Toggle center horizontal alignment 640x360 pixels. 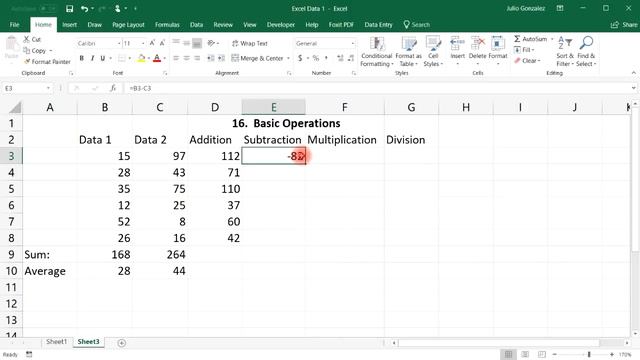coord(187,58)
